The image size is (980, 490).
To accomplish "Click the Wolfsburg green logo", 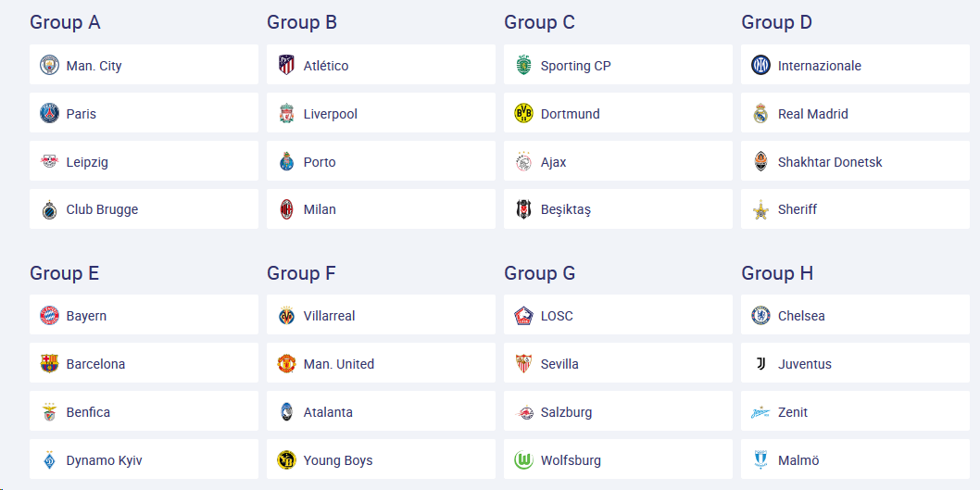I will point(523,460).
